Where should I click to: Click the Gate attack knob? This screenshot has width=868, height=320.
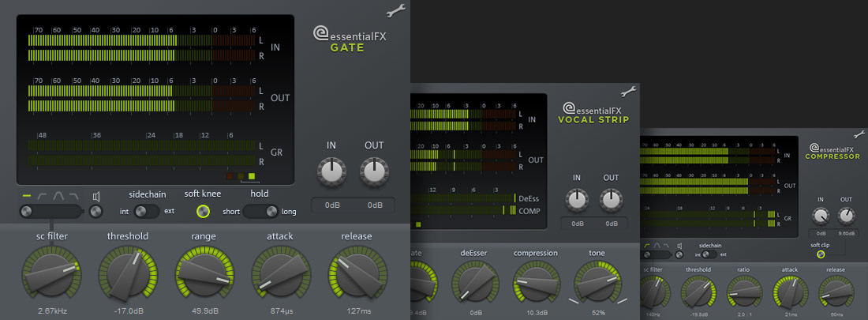click(281, 275)
